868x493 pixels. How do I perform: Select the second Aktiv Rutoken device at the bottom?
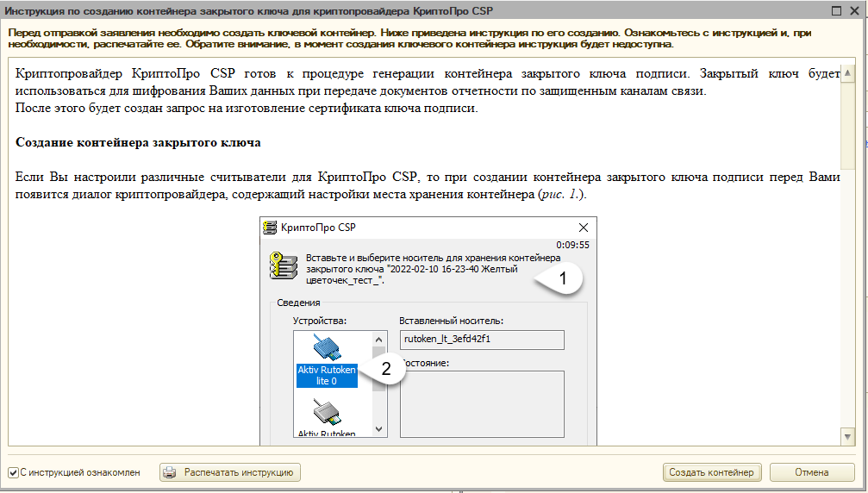pyautogui.click(x=327, y=415)
